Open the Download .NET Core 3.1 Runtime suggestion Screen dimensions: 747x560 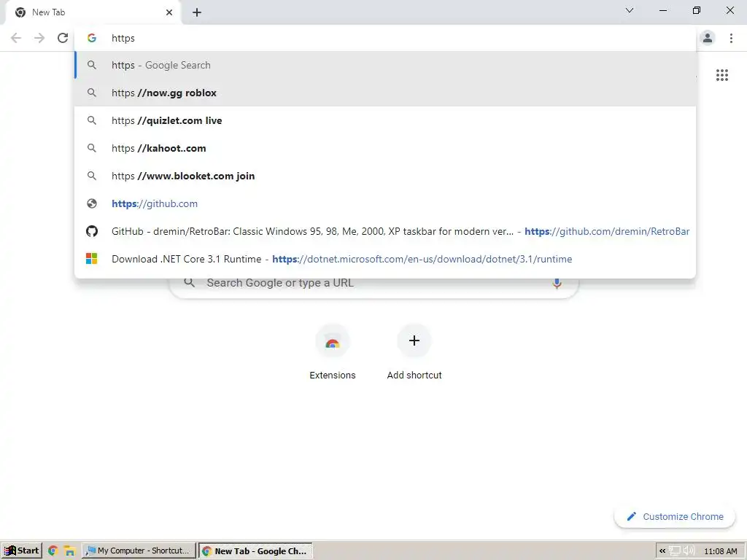pyautogui.click(x=385, y=259)
